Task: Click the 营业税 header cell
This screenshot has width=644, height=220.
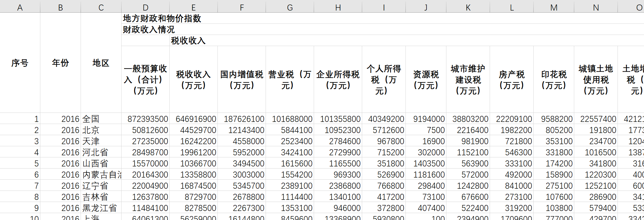Action: coord(290,79)
